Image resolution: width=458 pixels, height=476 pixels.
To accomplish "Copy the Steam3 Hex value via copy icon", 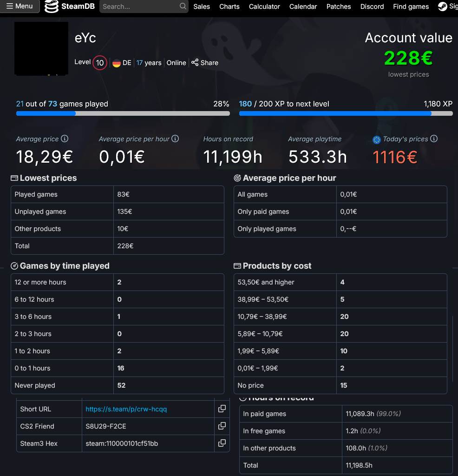I will click(x=222, y=443).
